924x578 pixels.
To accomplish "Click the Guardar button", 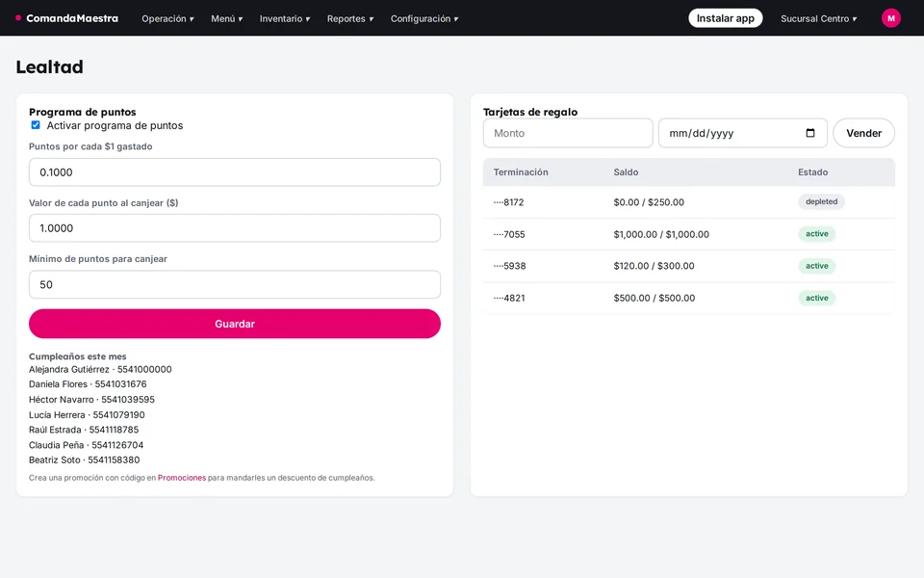I will 235,324.
